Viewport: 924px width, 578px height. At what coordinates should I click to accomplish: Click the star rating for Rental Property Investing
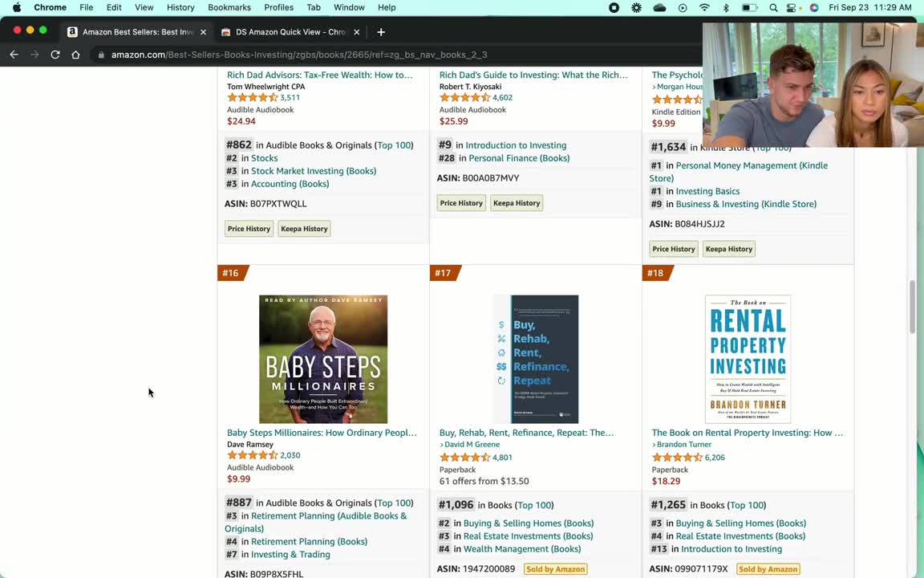tap(676, 457)
